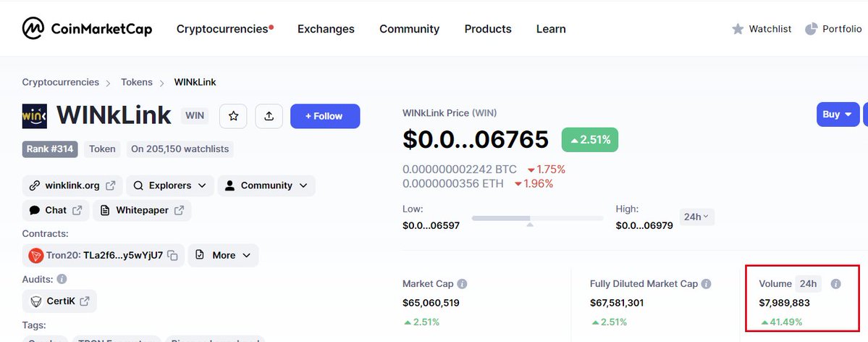Click the 41.49% volume change
Screen dimensions: 868x342
pyautogui.click(x=781, y=322)
